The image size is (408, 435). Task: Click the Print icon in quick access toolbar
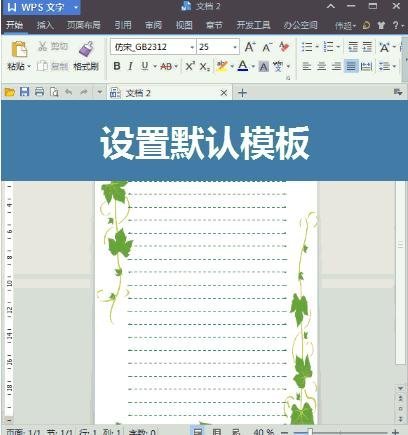coord(39,92)
